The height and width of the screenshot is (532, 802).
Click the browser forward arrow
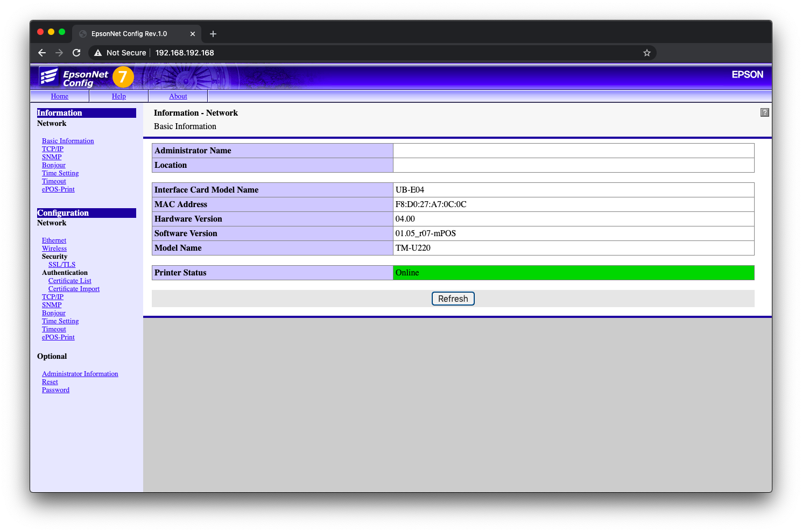[59, 53]
